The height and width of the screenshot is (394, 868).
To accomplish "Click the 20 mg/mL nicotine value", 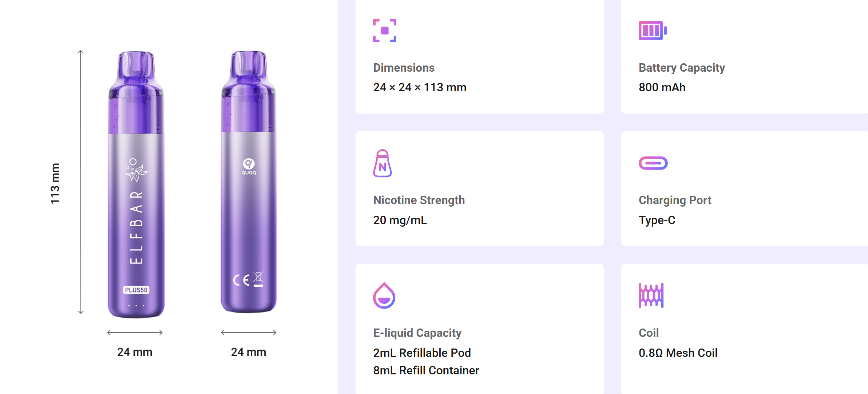I will pyautogui.click(x=400, y=220).
